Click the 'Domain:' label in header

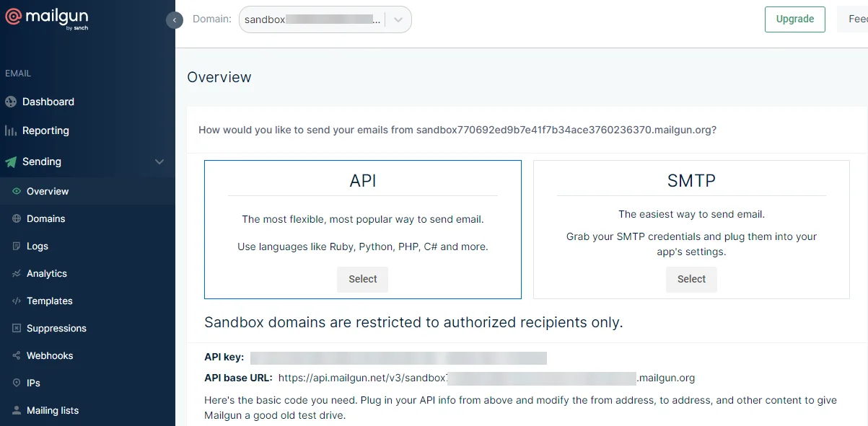[212, 19]
